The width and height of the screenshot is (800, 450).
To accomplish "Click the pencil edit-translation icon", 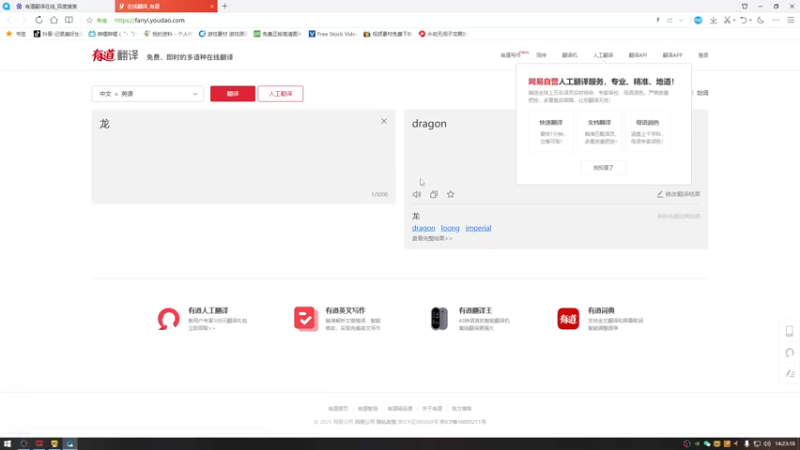I will tap(660, 194).
